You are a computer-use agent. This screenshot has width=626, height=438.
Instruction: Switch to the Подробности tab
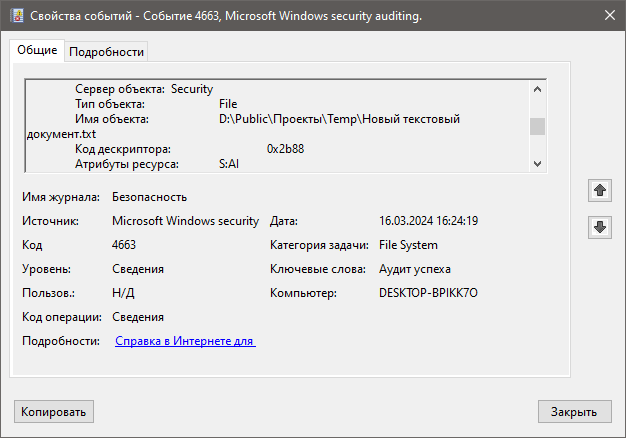pos(106,52)
